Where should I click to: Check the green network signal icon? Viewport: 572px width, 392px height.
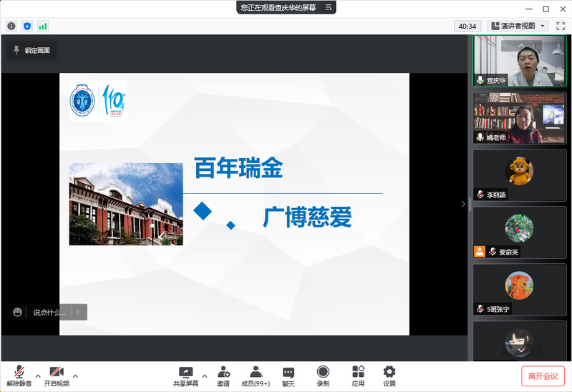point(43,26)
